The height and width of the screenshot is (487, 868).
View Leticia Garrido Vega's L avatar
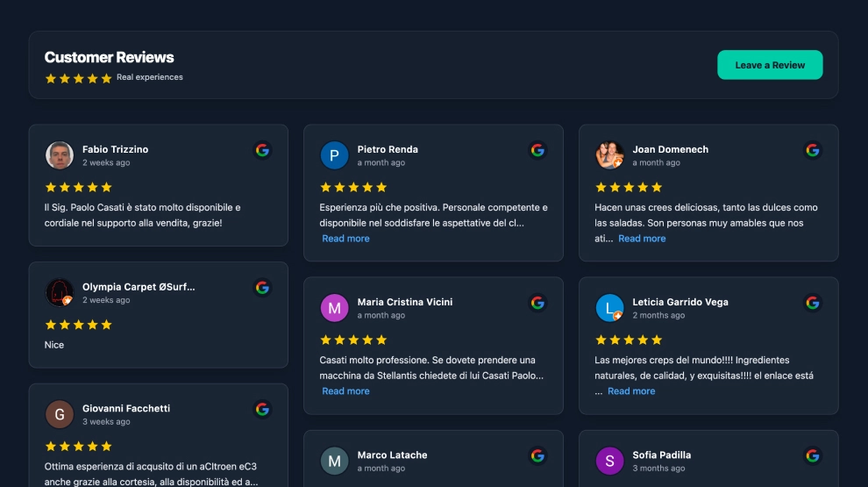(x=609, y=308)
